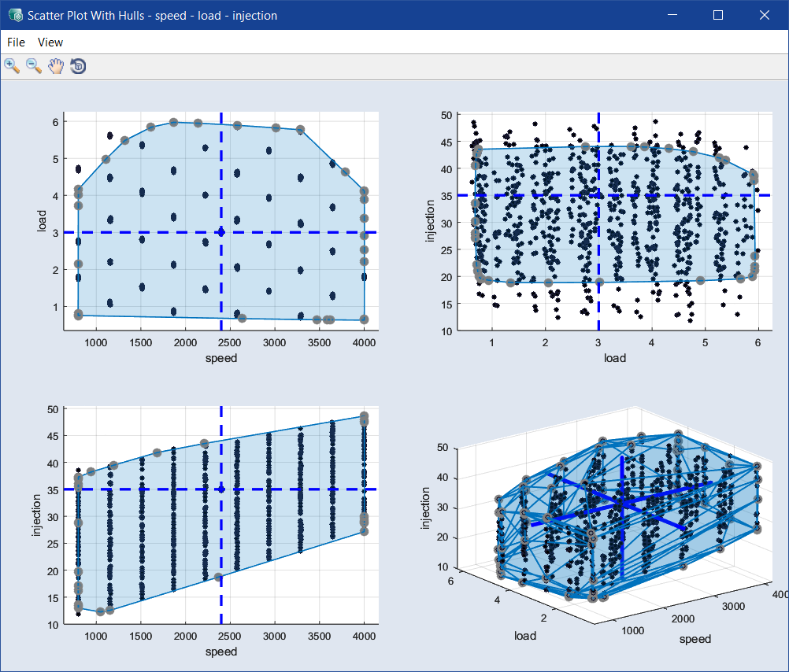The width and height of the screenshot is (789, 672).
Task: Click the 'load' y-axis label of top-left plot
Action: [x=43, y=220]
